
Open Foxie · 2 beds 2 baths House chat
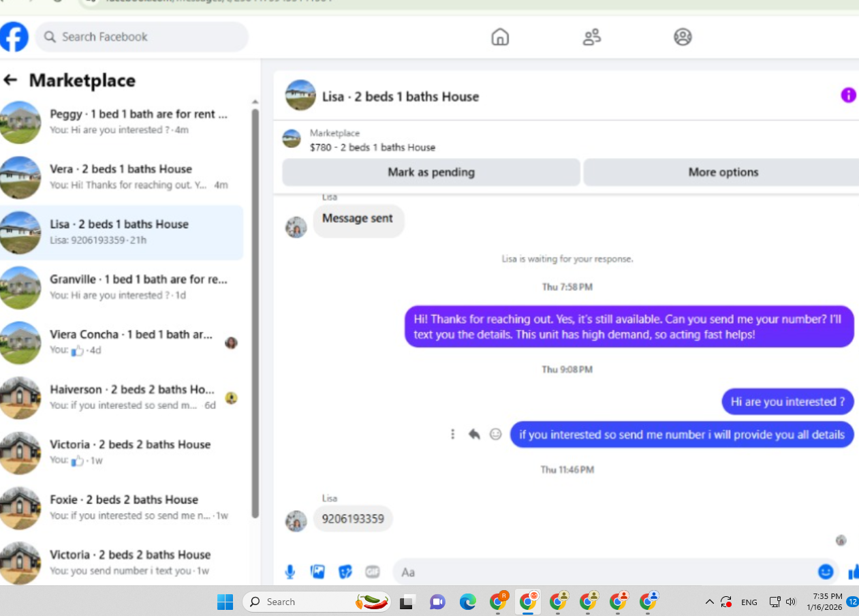click(x=121, y=508)
